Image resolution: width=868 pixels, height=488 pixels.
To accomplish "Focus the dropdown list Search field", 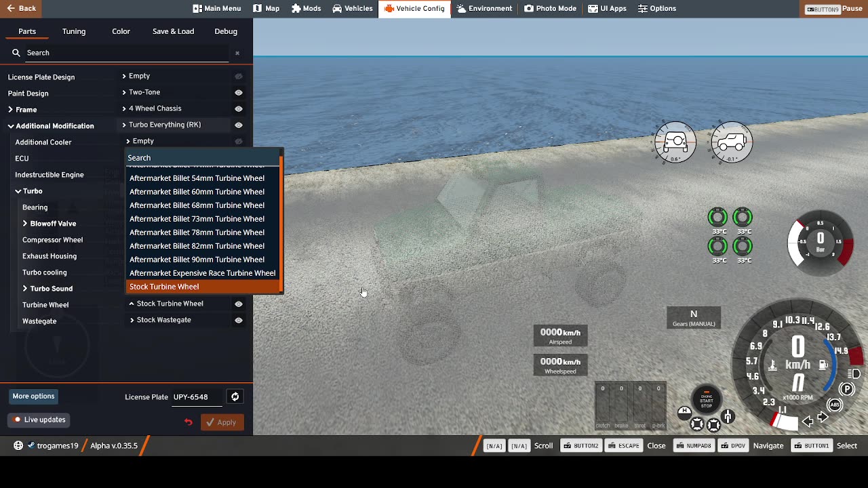I will click(x=202, y=158).
